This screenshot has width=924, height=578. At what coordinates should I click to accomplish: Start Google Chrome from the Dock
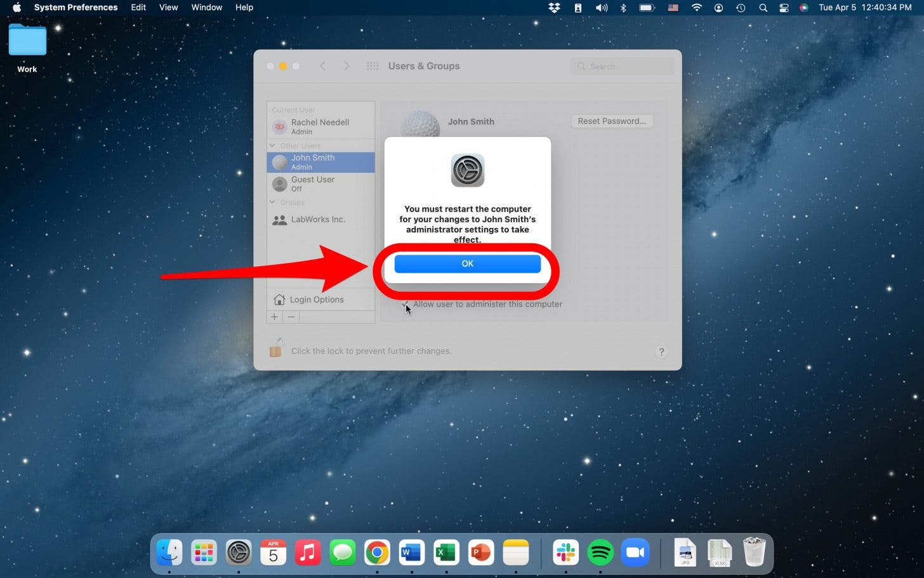[377, 552]
